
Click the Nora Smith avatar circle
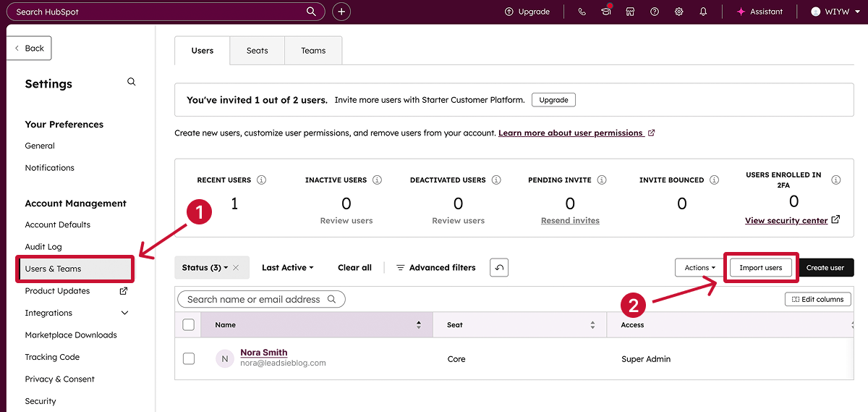pos(225,358)
